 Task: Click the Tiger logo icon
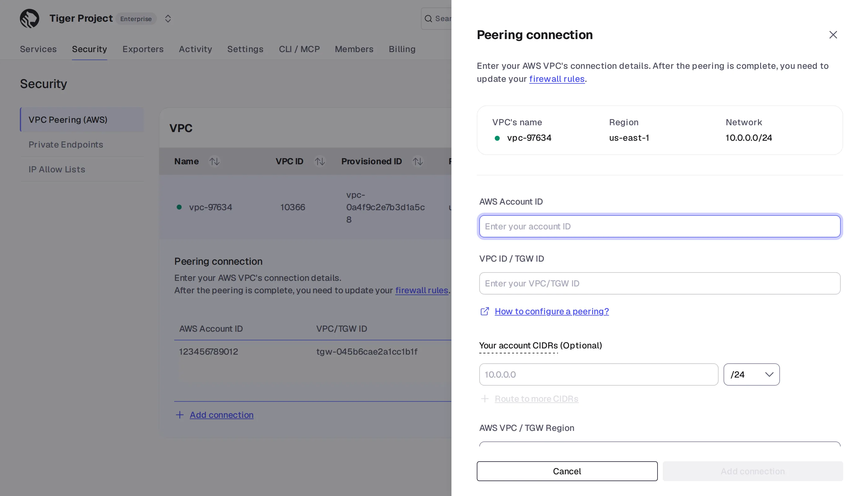(29, 18)
